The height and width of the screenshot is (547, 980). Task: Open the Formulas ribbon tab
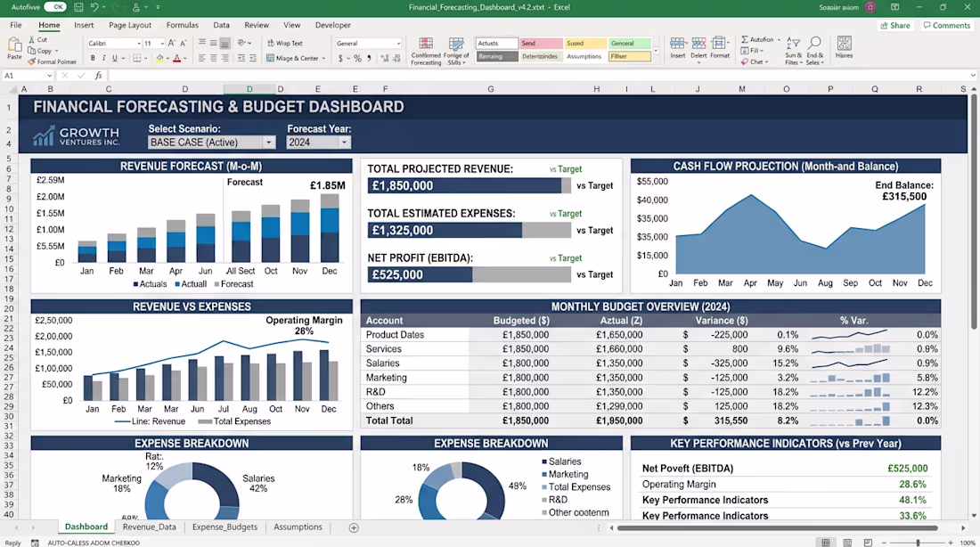click(182, 25)
